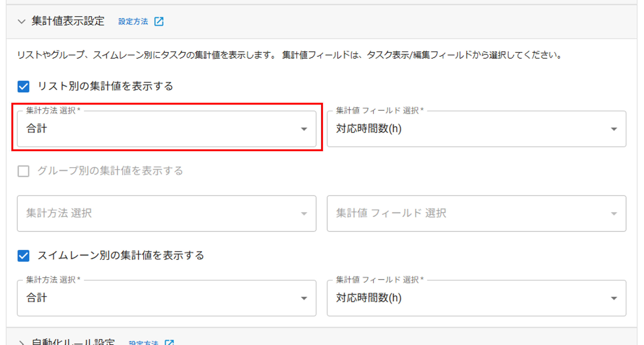This screenshot has height=345, width=644.
Task: Select the swimlane 集計方法 選択 field showing 合計
Action: [167, 298]
